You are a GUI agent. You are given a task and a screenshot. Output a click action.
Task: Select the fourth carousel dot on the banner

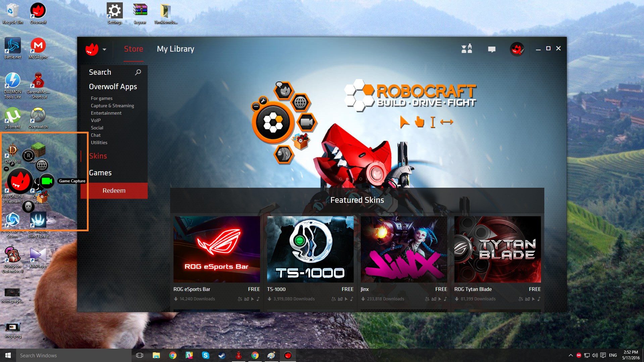coord(361,179)
